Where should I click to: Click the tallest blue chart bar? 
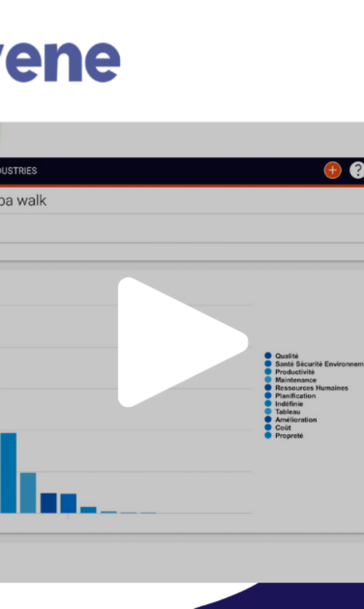pos(8,472)
